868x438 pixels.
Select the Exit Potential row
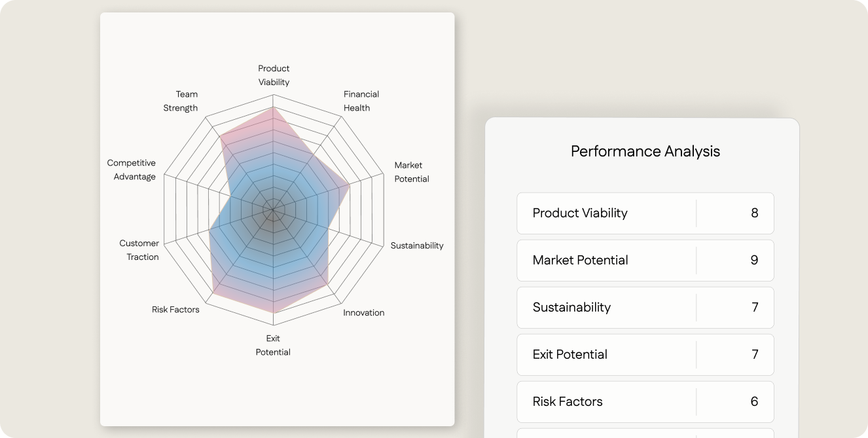tap(645, 354)
